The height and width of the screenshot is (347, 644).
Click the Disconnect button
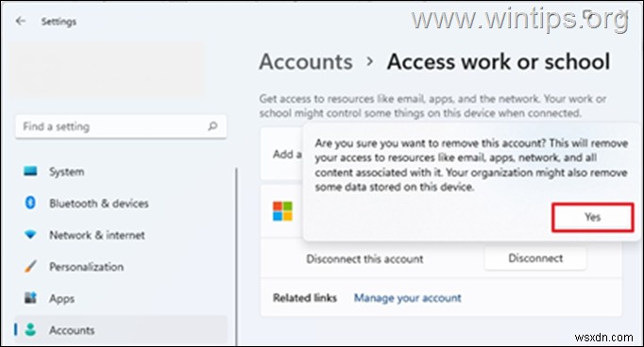pyautogui.click(x=535, y=258)
